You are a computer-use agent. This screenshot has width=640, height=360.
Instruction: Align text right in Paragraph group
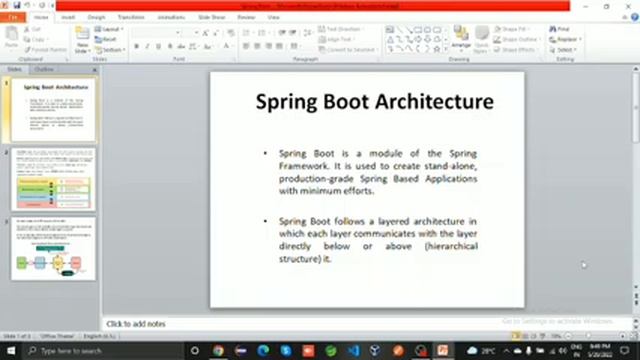tap(268, 46)
